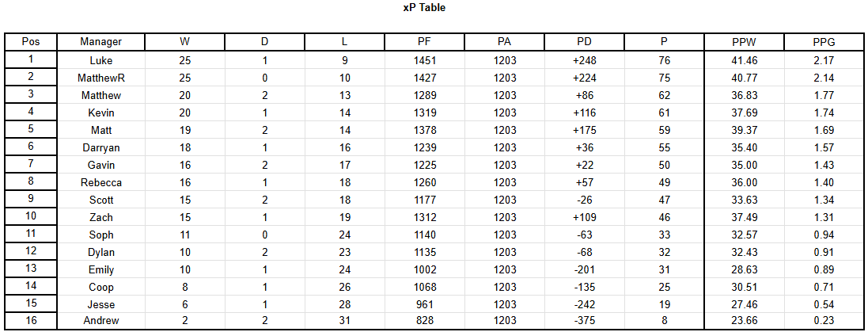Click the Pos column header
The image size is (868, 332).
click(x=30, y=42)
